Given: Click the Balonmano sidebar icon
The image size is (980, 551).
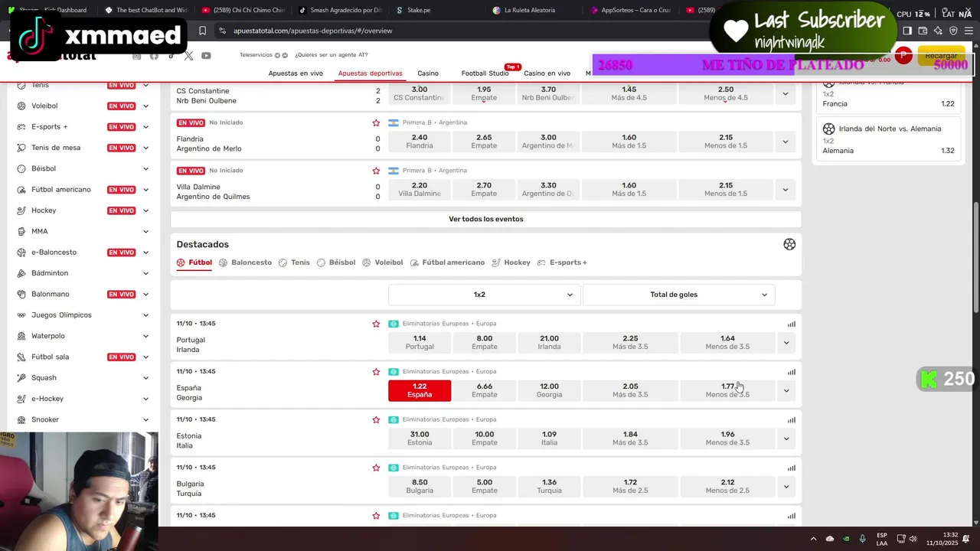Looking at the screenshot, I should point(21,294).
